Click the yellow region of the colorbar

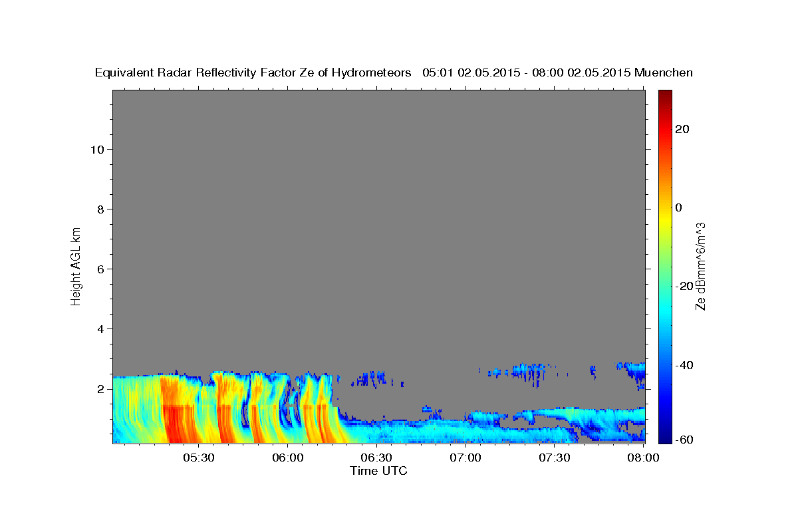664,219
